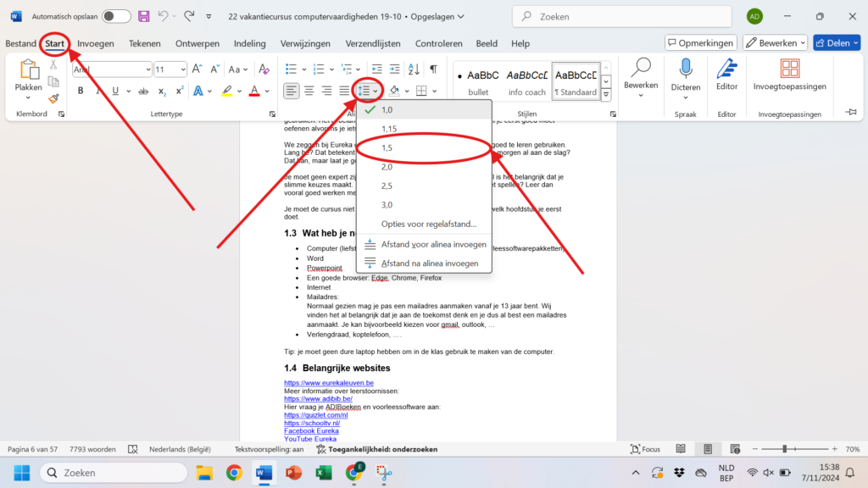Click the Bold formatting icon
The height and width of the screenshot is (488, 868).
point(81,91)
